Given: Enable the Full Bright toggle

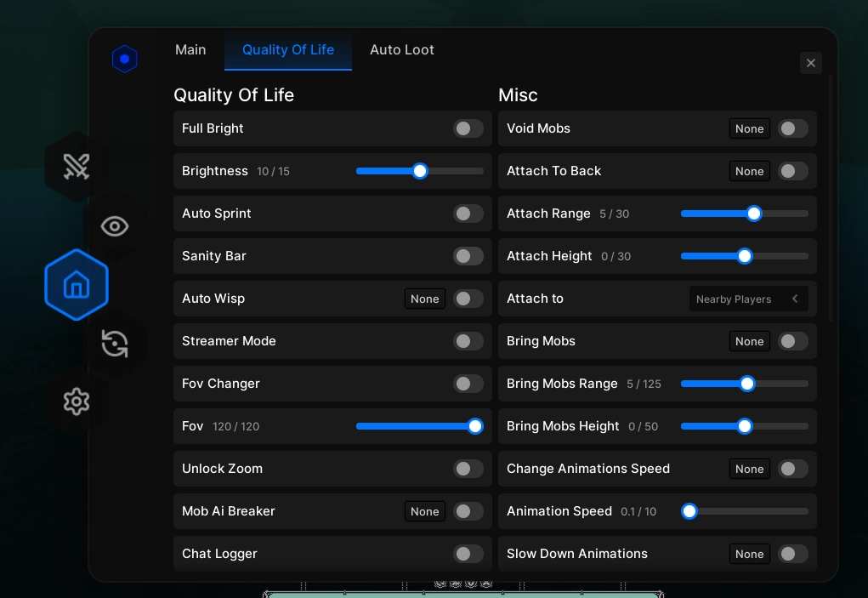Looking at the screenshot, I should point(468,128).
